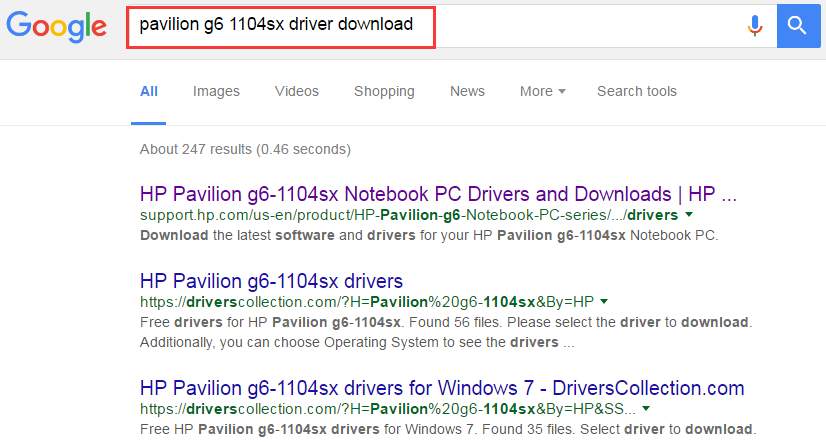Switch to the Videos tab
This screenshot has width=826, height=442.
tap(297, 92)
